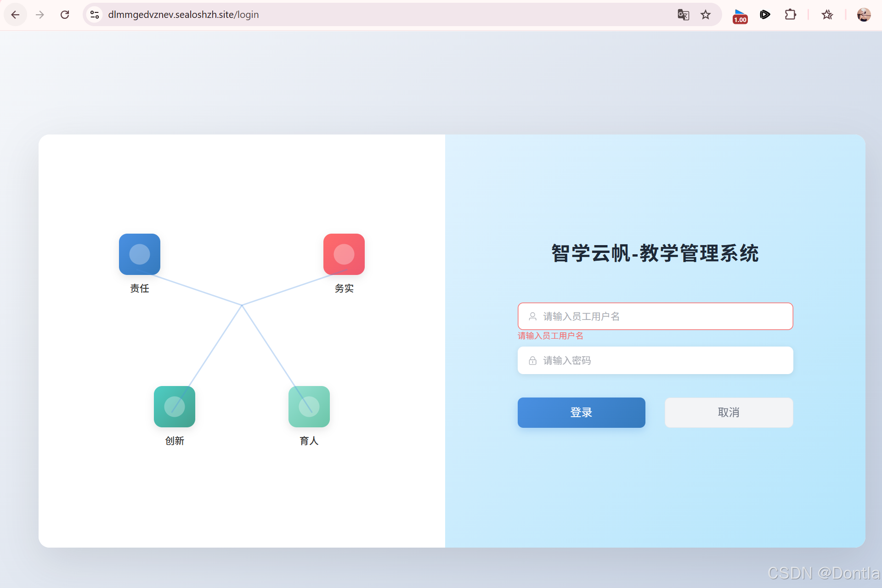Click the blue 责任 value icon
The height and width of the screenshot is (588, 882).
[x=140, y=254]
